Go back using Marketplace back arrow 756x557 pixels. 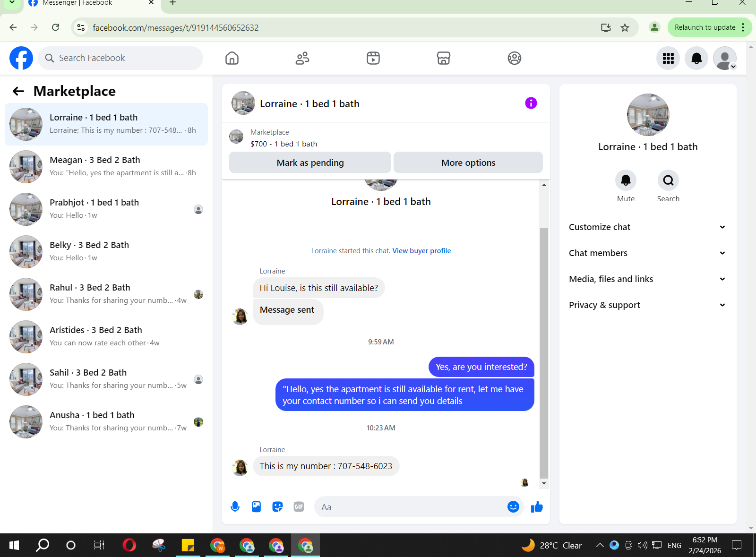pos(18,91)
